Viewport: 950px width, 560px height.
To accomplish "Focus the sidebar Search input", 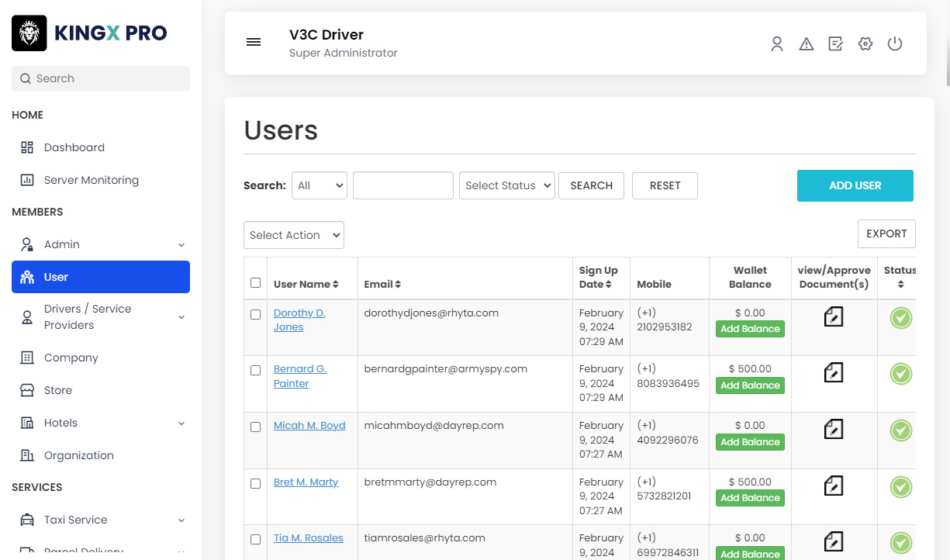I will coord(101,78).
